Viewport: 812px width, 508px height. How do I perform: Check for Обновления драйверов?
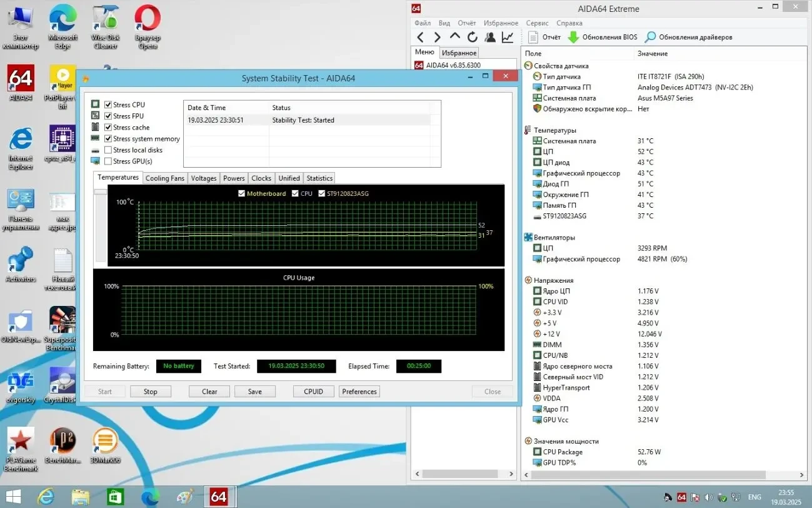[688, 37]
